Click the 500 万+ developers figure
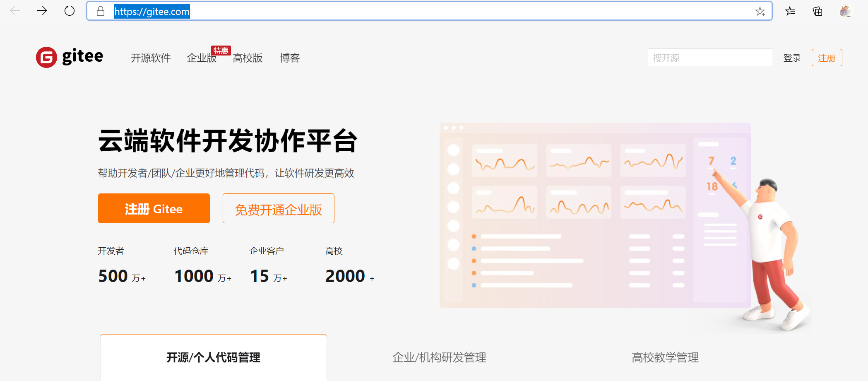868x386 pixels. click(x=122, y=276)
